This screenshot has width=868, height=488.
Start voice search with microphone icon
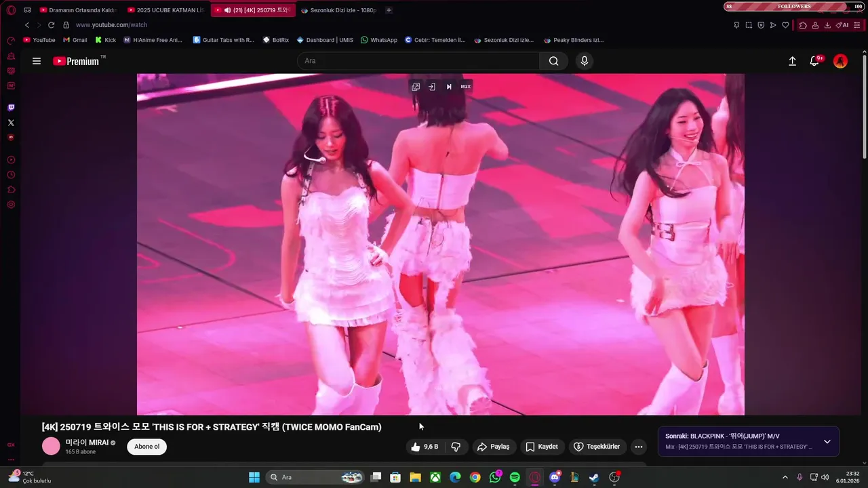point(585,61)
